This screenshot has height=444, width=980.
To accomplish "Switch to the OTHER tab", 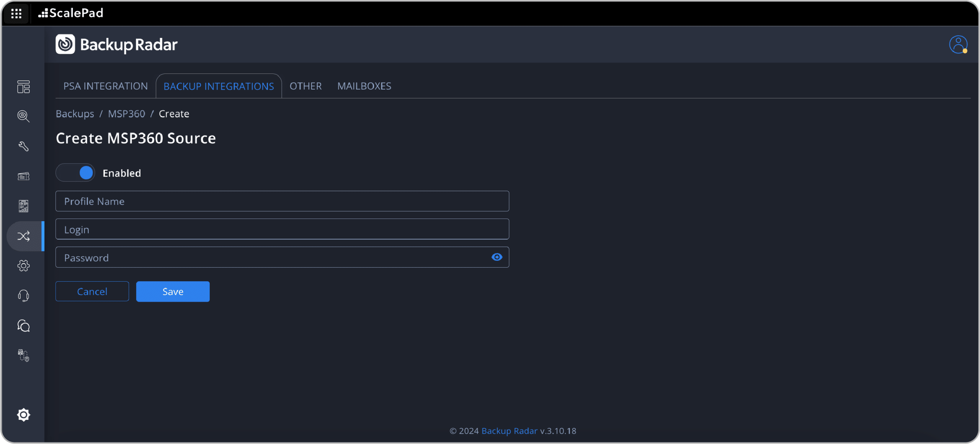I will tap(305, 86).
